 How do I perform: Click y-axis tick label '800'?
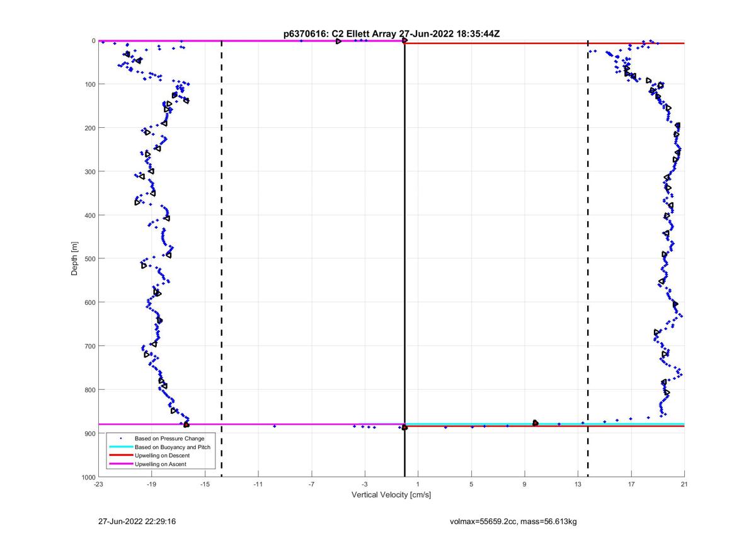click(89, 390)
